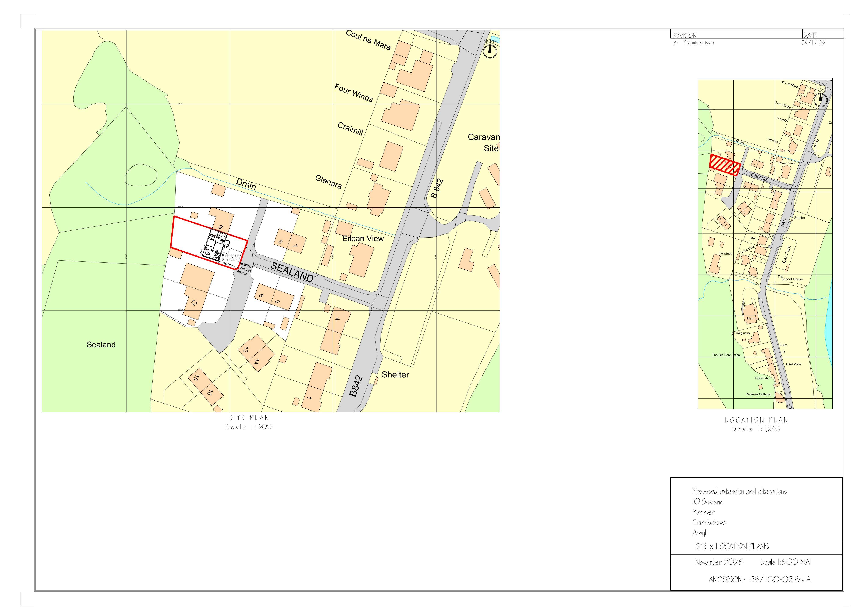Screen dimensions: 868x613
Task: Click the 'Glenara' label on site plan
Action: pos(328,182)
